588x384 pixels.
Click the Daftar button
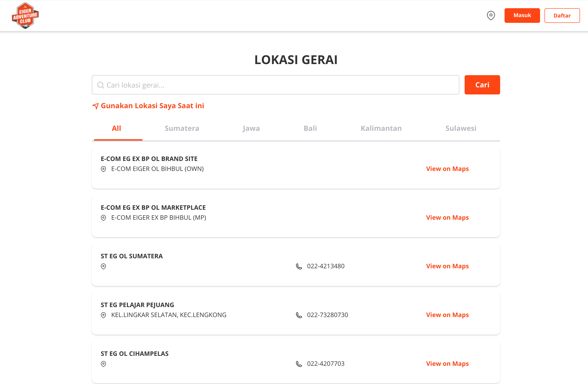[x=562, y=15]
